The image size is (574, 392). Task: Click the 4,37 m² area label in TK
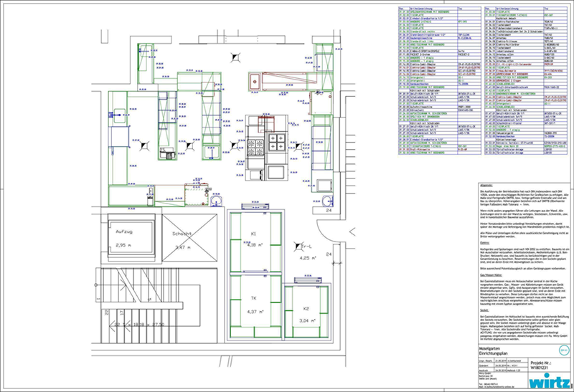pos(253,312)
